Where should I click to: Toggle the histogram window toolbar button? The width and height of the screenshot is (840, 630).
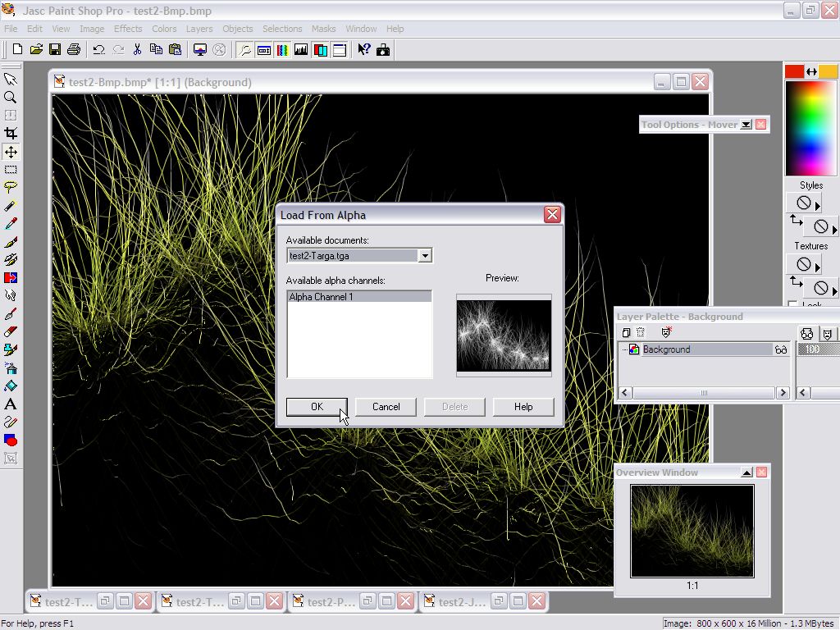pyautogui.click(x=301, y=50)
